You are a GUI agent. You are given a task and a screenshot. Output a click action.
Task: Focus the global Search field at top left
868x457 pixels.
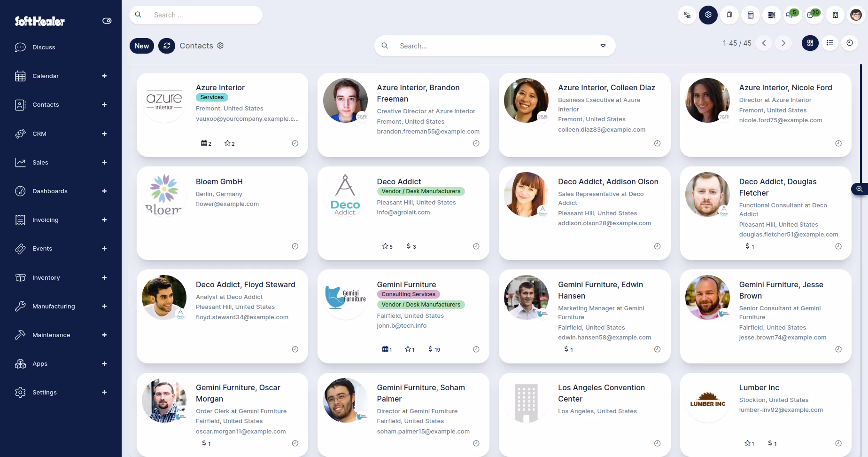(196, 15)
